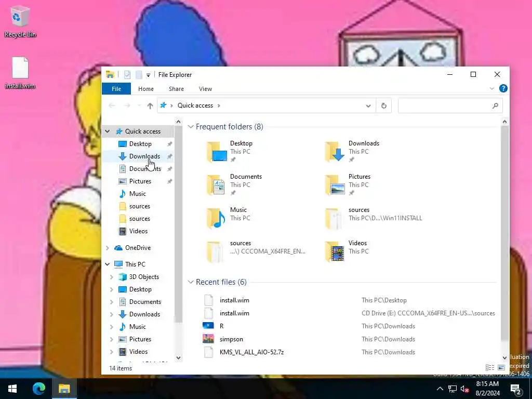Show hidden system tray icons

pos(440,389)
